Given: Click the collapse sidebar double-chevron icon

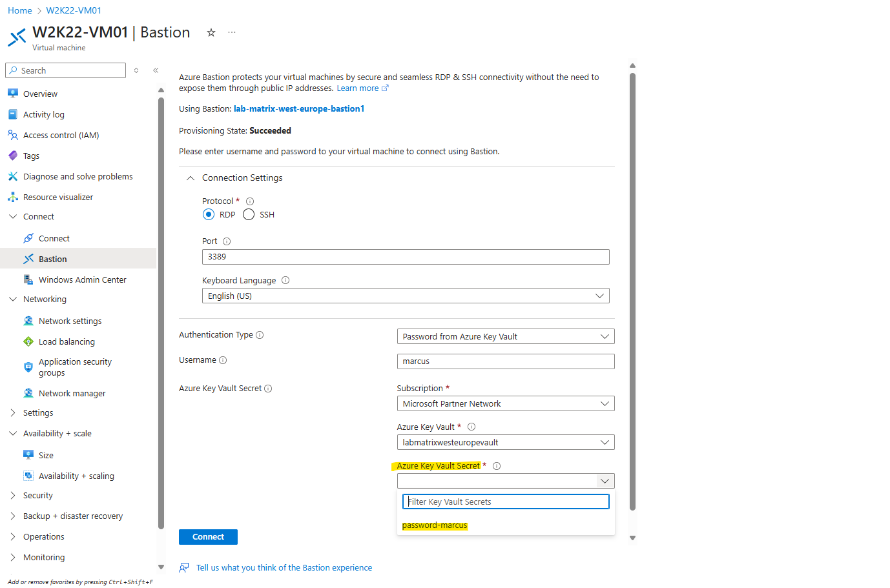Looking at the screenshot, I should (x=156, y=70).
